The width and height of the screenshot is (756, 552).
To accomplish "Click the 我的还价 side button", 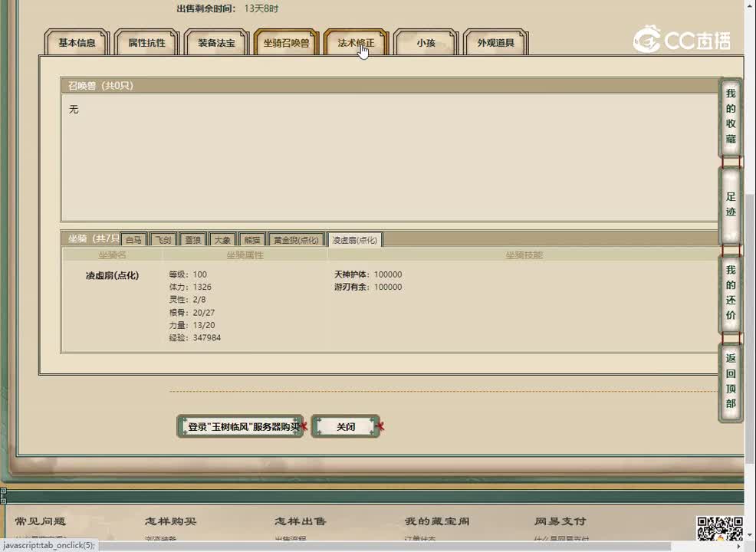I will (x=730, y=293).
